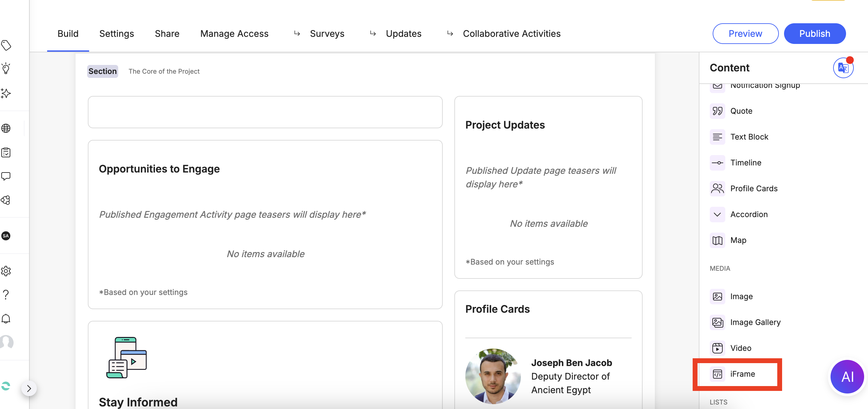Switch to the Settings tab
The width and height of the screenshot is (868, 409).
pyautogui.click(x=117, y=34)
